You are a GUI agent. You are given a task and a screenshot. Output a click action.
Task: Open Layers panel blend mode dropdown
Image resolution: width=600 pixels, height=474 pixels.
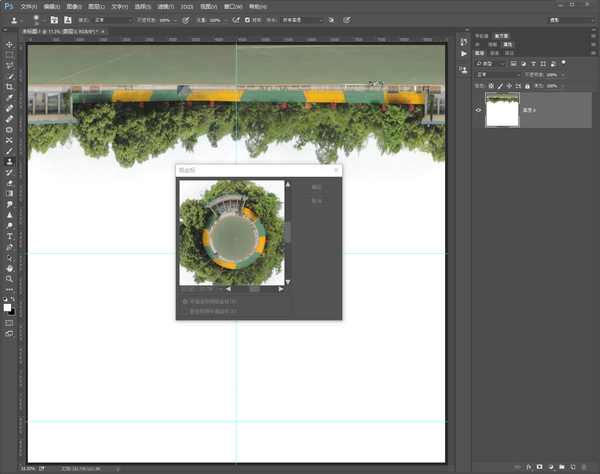[x=497, y=75]
